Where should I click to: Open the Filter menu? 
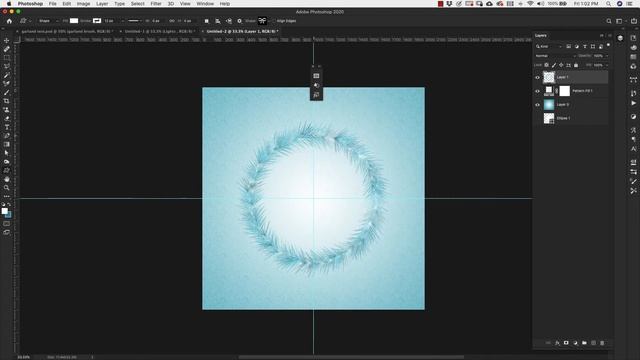point(156,4)
